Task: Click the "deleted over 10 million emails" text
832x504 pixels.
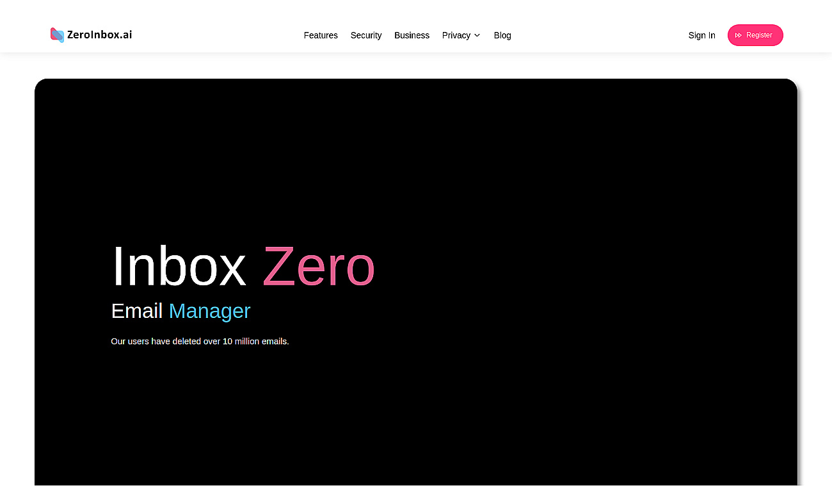Action: [230, 342]
